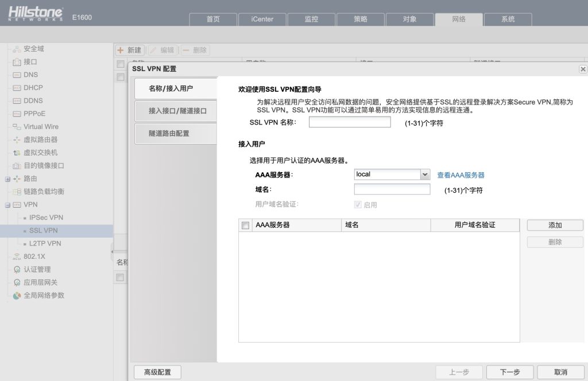Open the 首页 tab
The height and width of the screenshot is (381, 588).
click(x=213, y=19)
